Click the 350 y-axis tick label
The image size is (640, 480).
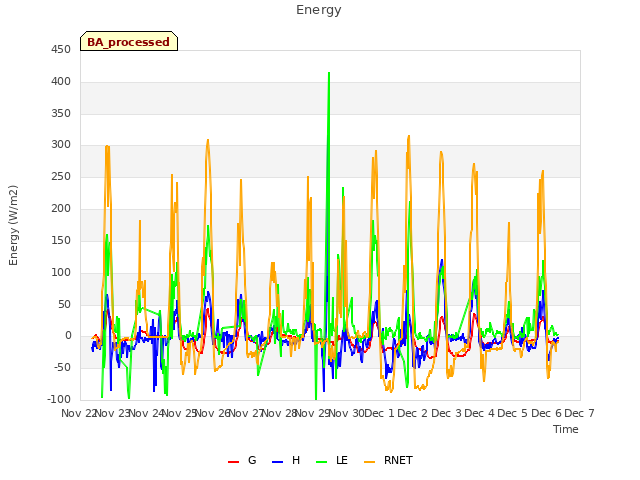[x=61, y=113]
